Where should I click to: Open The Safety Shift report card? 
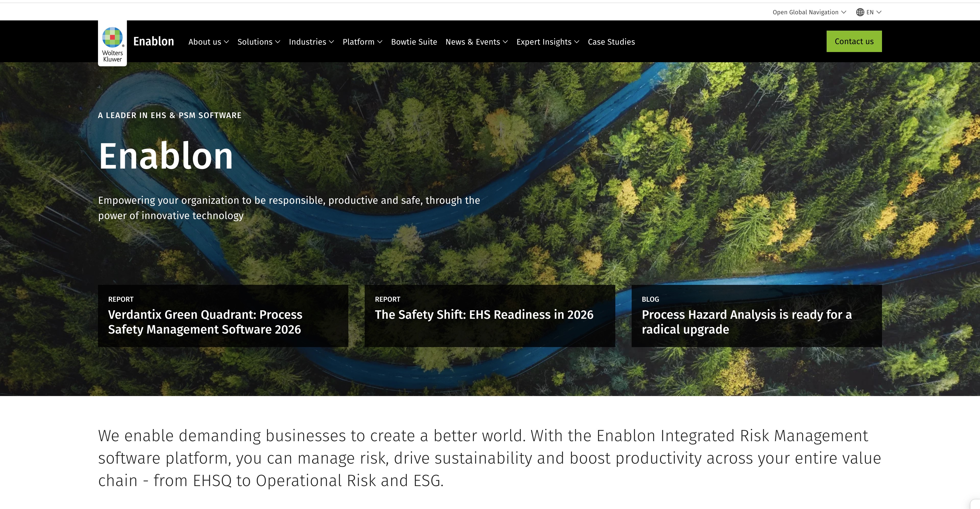pyautogui.click(x=490, y=316)
